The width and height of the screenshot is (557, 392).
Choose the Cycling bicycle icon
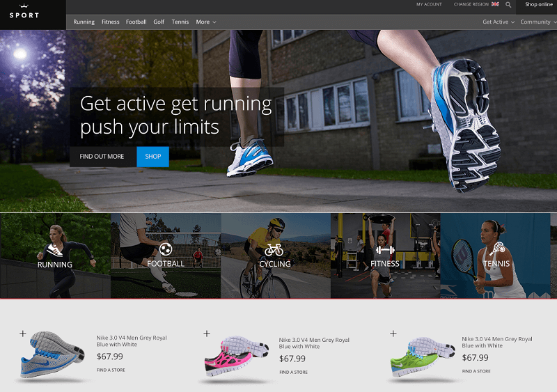[x=274, y=250]
